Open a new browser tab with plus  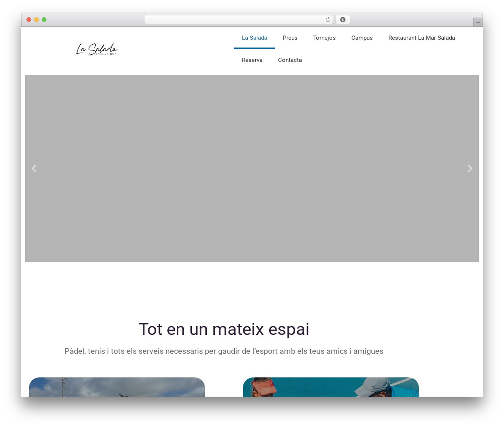(478, 22)
